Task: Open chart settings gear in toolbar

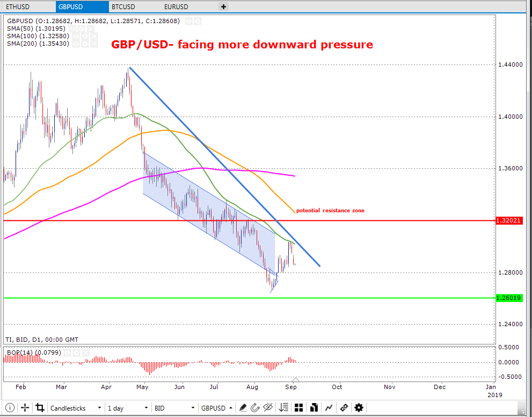Action: (359, 408)
